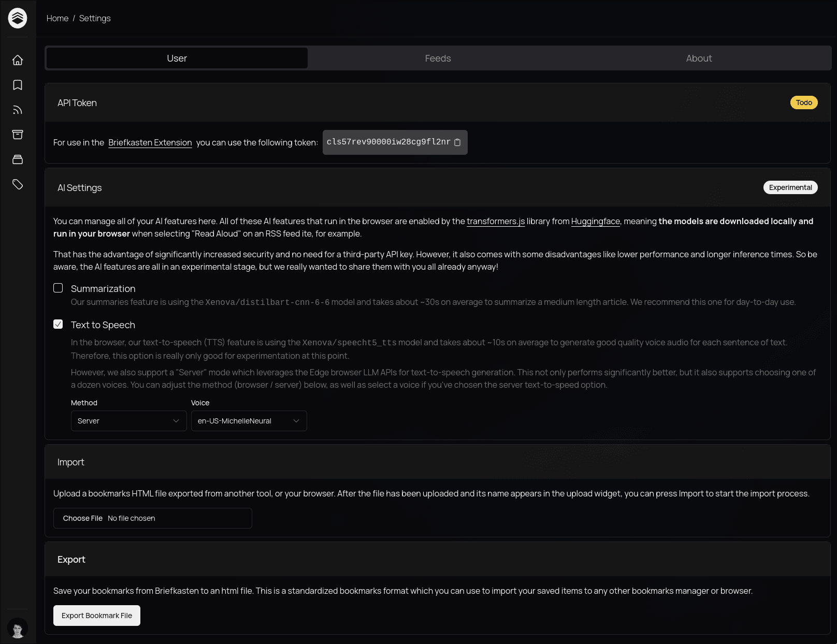Click the Briefkasten logo at the top

click(18, 18)
